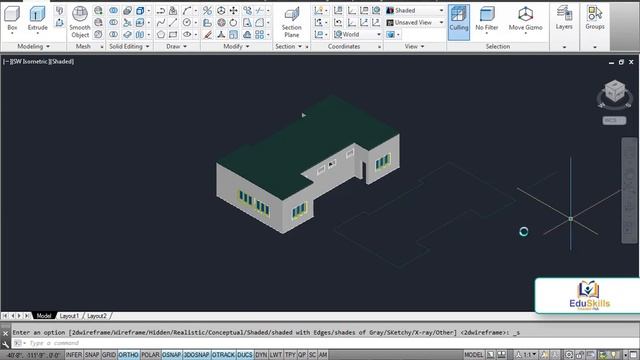Viewport: 640px width, 360px height.
Task: Click the Coordinates panel title
Action: click(x=344, y=47)
